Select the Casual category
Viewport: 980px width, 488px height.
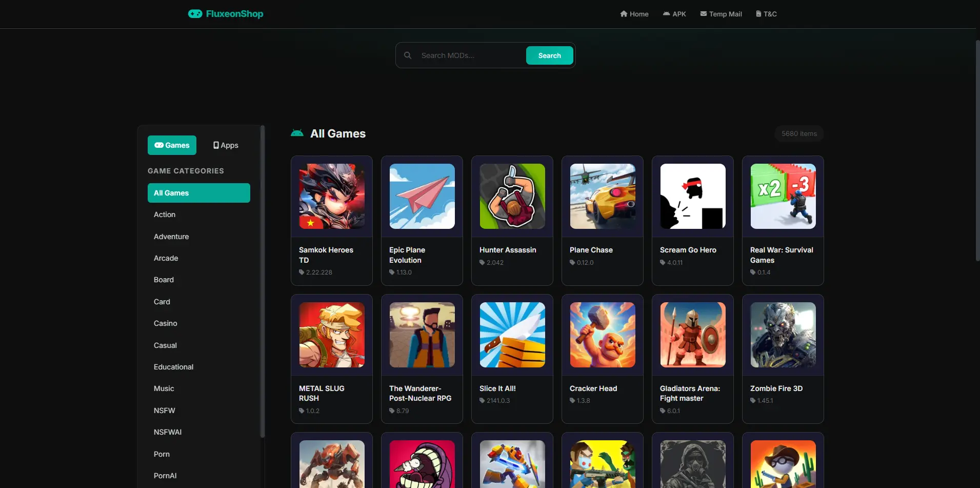pyautogui.click(x=199, y=345)
